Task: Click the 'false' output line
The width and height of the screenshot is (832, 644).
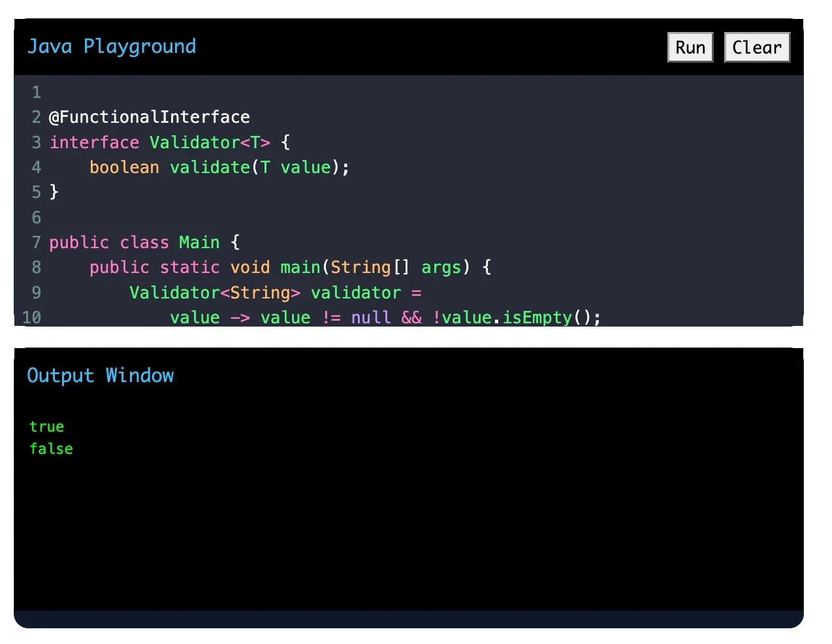Action: 51,449
